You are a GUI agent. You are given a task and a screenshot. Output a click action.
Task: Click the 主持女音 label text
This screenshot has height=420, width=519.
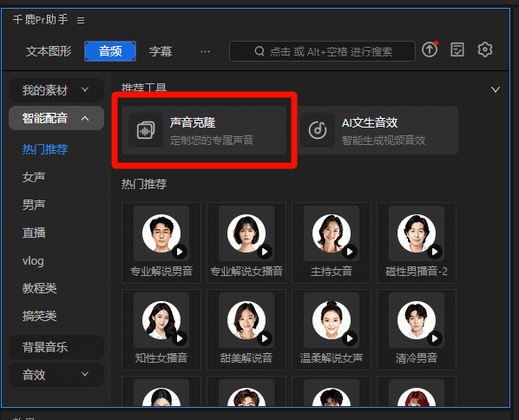coord(332,272)
